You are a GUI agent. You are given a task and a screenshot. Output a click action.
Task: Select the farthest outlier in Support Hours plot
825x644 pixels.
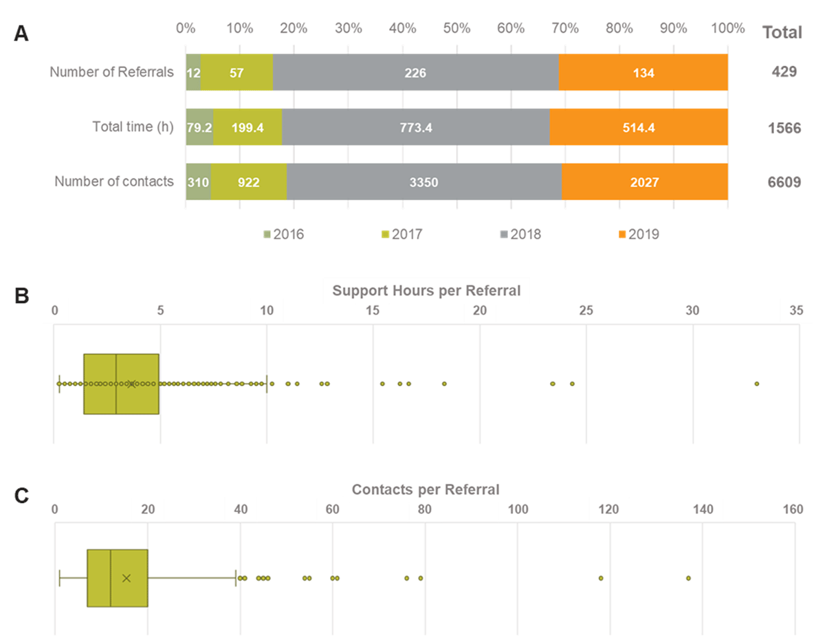[x=756, y=384]
